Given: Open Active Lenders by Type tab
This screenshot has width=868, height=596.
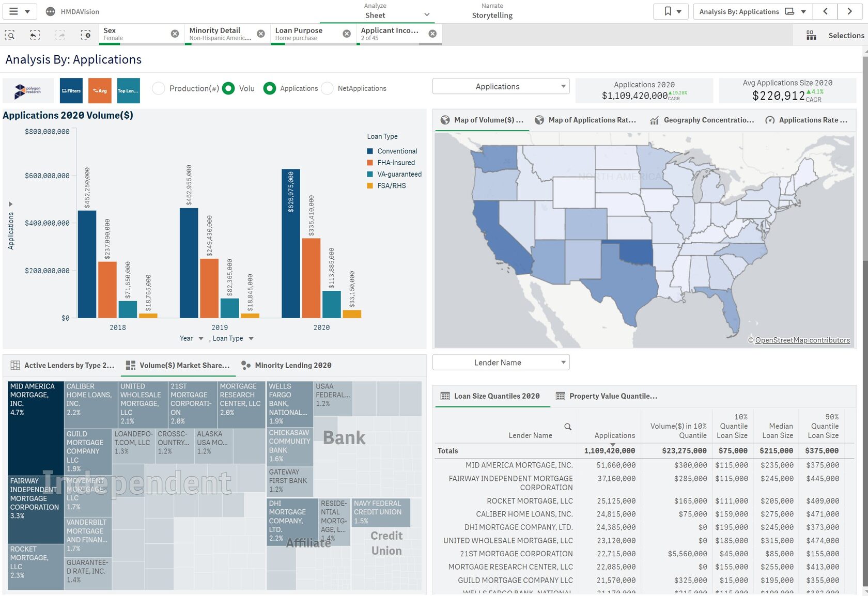Looking at the screenshot, I should tap(63, 365).
